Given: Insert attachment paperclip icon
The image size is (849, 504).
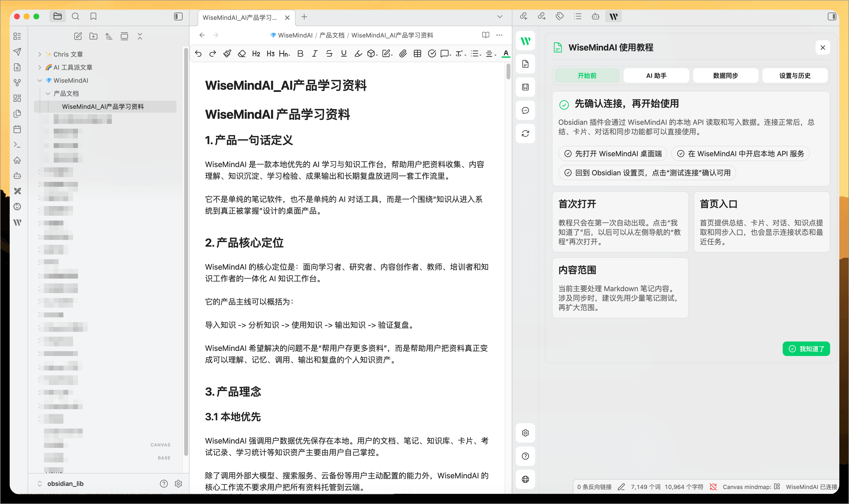Looking at the screenshot, I should [x=403, y=53].
